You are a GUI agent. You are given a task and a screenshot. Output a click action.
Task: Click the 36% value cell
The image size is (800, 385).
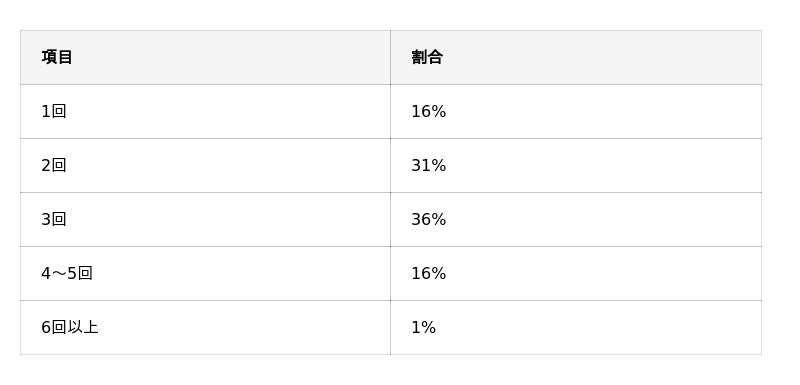576,219
